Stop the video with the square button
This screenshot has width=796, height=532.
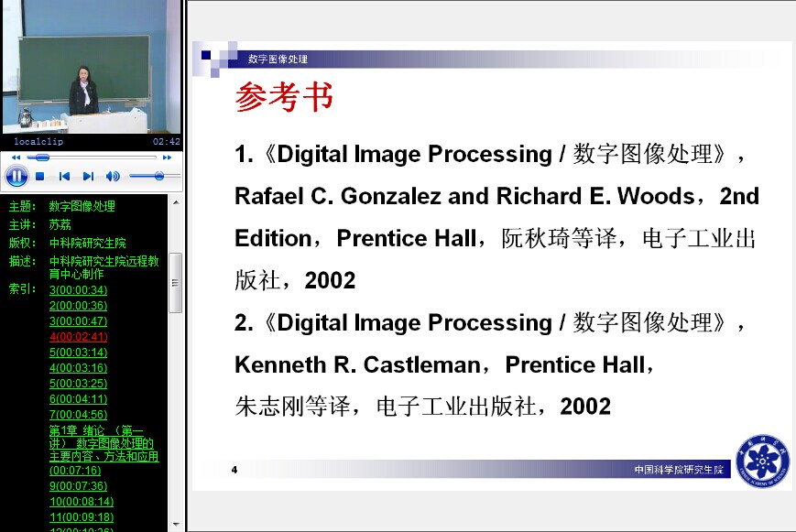tap(40, 176)
